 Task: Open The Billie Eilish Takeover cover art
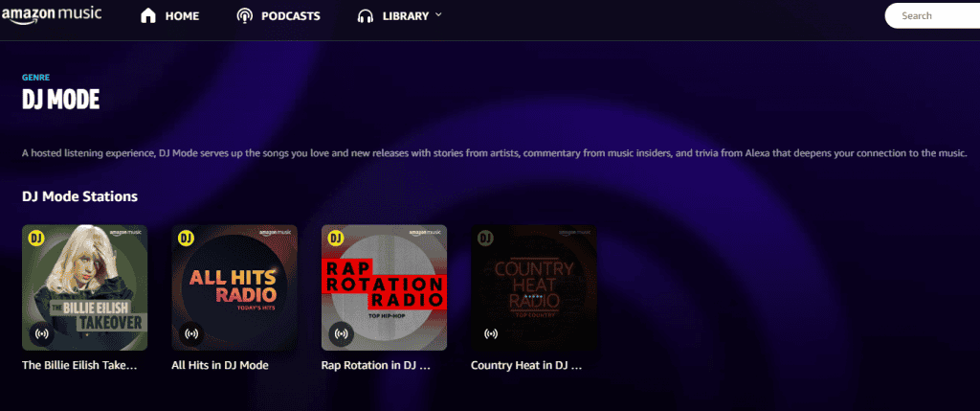pos(84,287)
